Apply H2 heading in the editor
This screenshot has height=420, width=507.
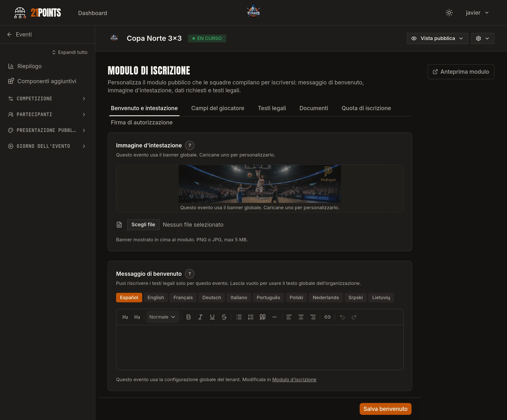[125, 317]
